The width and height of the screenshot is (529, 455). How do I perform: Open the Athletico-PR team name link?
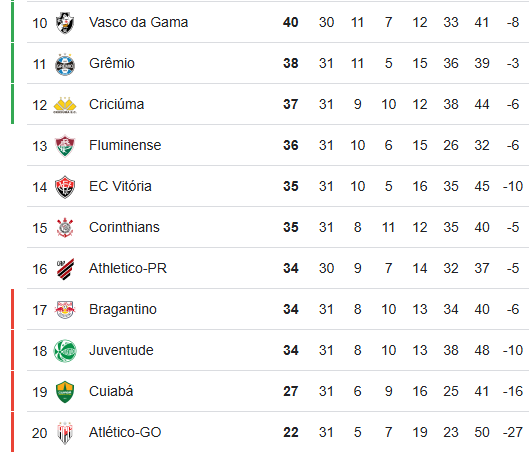(x=128, y=268)
